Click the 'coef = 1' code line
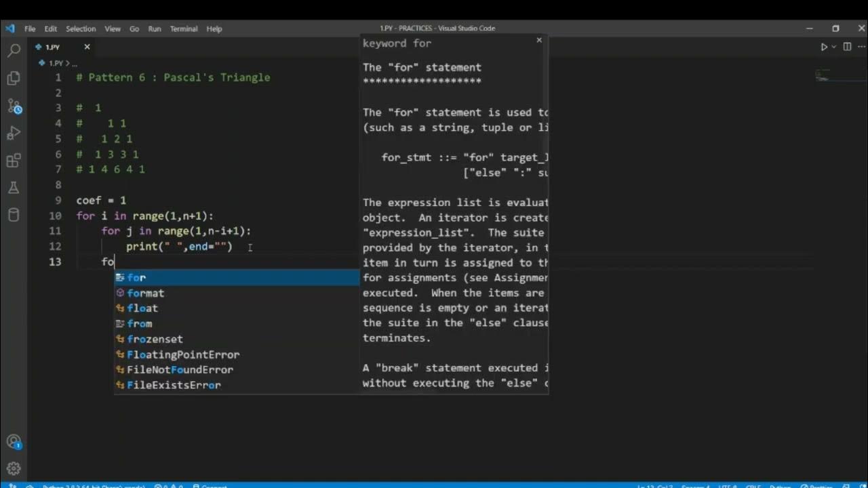Image resolution: width=868 pixels, height=488 pixels. pos(101,201)
